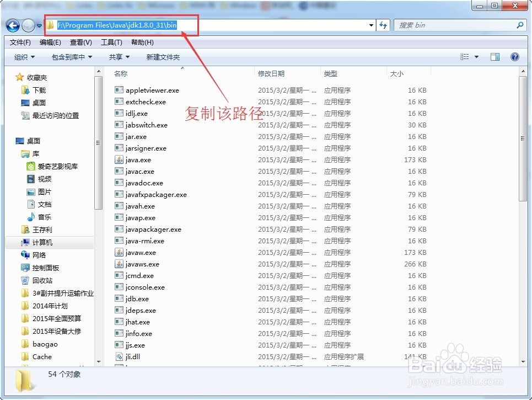Screen dimensions: 532x400
Task: Click the 共享 toolbar button
Action: [116, 56]
